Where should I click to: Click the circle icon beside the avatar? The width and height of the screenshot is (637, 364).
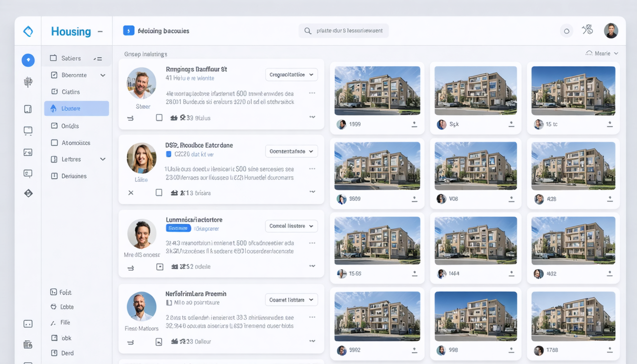[566, 31]
